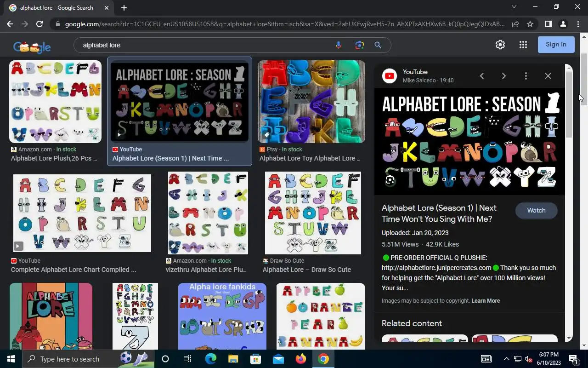Open the Draw So Cute Alphabet Lore thumbnail
This screenshot has width=588, height=368.
[x=313, y=213]
